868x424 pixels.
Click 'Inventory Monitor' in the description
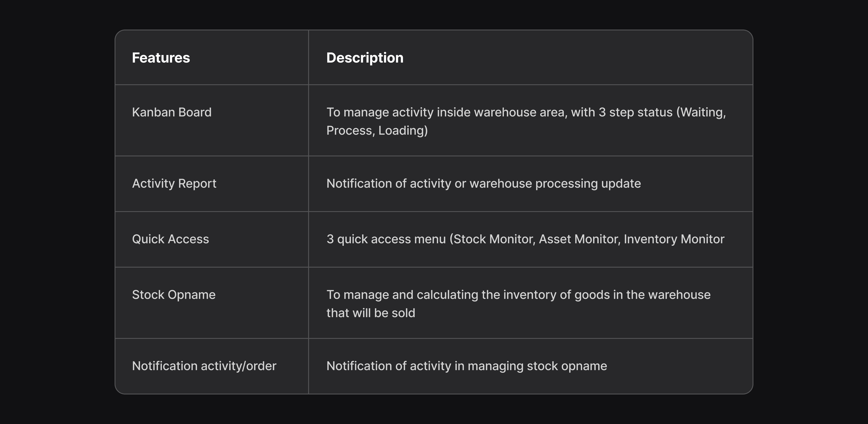pos(674,239)
